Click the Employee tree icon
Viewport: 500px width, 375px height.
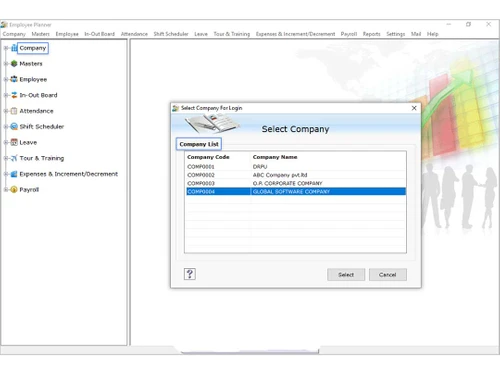click(x=14, y=79)
